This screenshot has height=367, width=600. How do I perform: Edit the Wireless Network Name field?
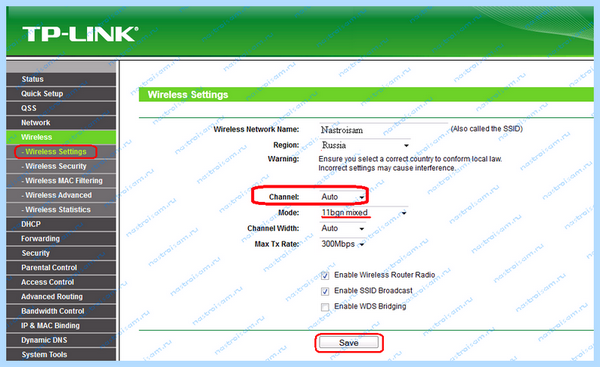[x=383, y=130]
